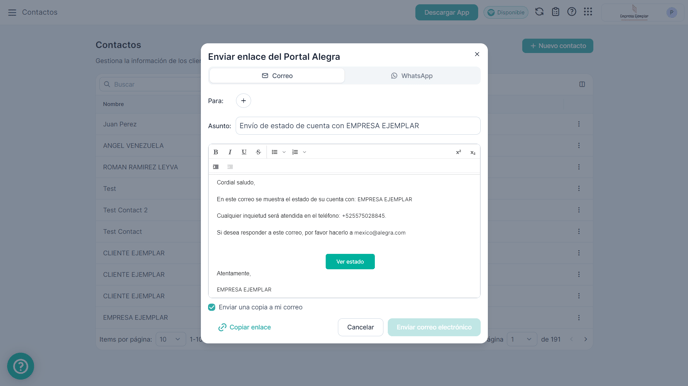This screenshot has height=386, width=688.
Task: Expand the numbered list dropdown arrow
Action: pyautogui.click(x=305, y=152)
